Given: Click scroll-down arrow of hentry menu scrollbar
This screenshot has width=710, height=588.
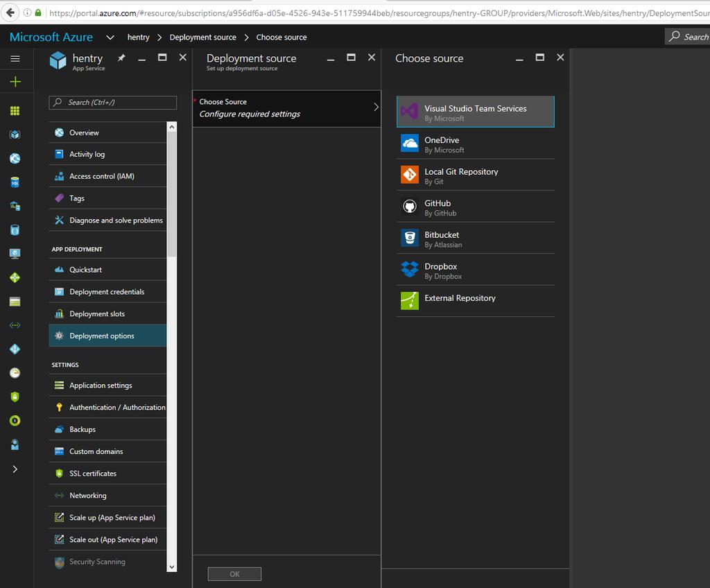Looking at the screenshot, I should pos(172,567).
